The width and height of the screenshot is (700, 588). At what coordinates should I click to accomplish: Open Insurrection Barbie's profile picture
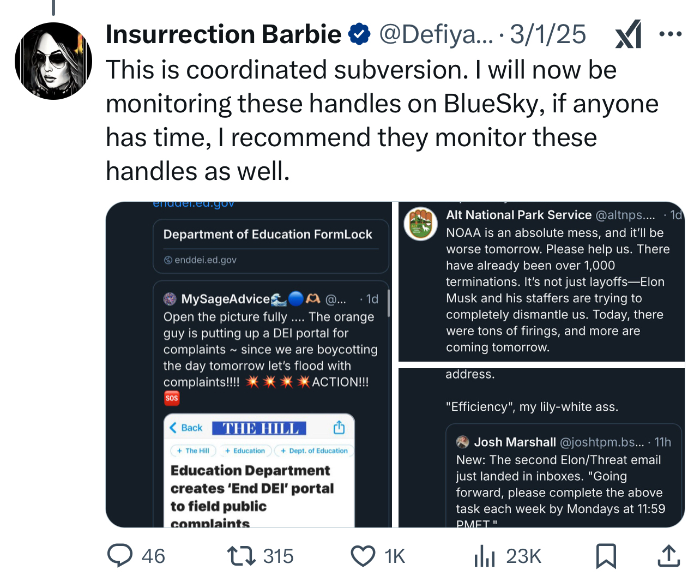[x=53, y=61]
